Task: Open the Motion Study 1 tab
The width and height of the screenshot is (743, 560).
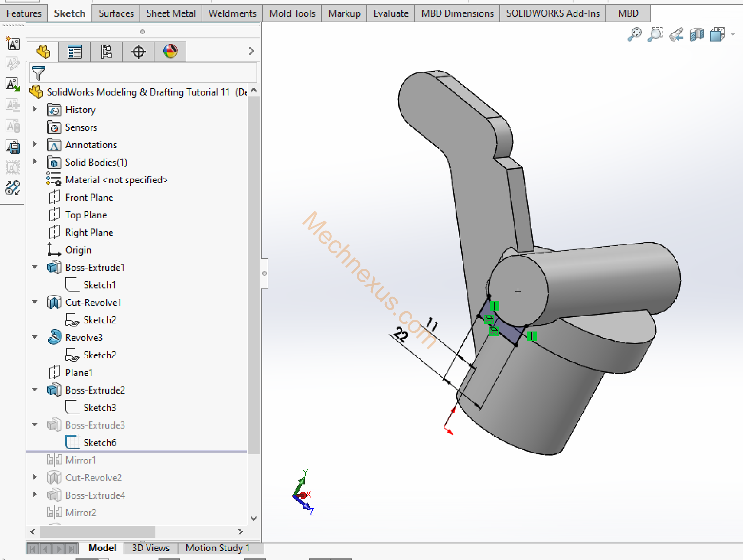Action: [217, 548]
